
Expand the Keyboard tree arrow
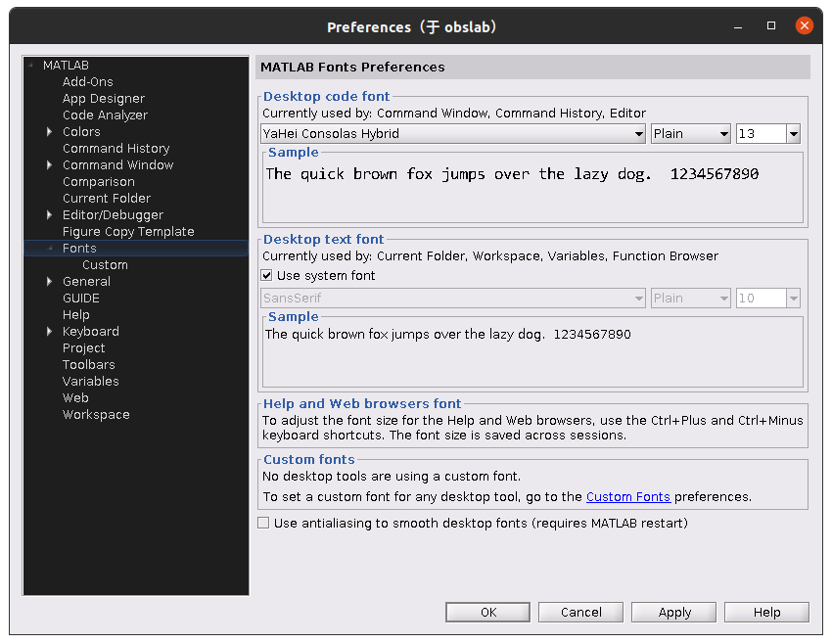pyautogui.click(x=49, y=331)
